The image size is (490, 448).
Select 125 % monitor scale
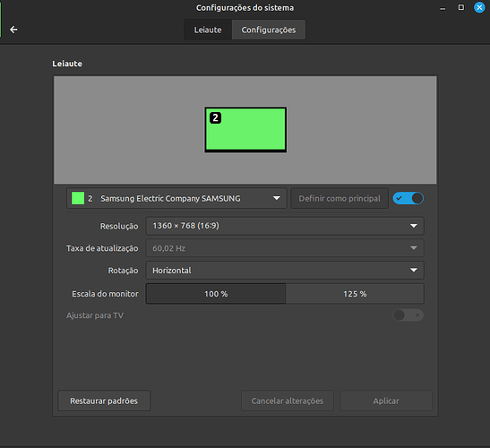[355, 294]
